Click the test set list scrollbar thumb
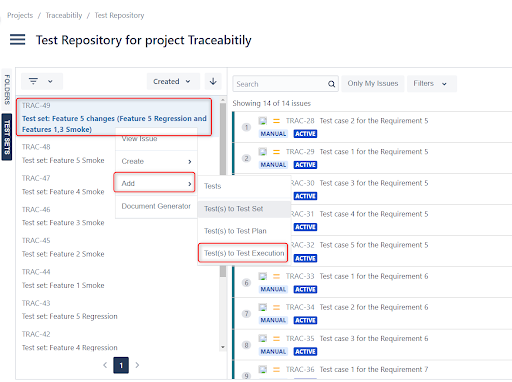 pos(223,190)
